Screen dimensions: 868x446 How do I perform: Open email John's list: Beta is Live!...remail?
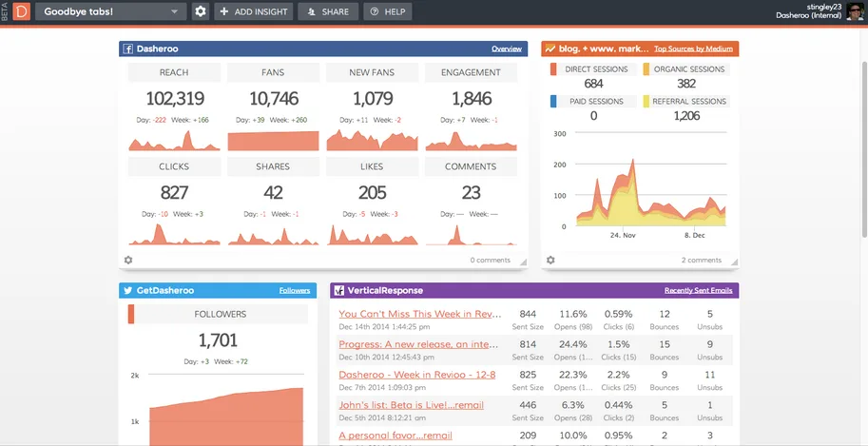tap(412, 405)
